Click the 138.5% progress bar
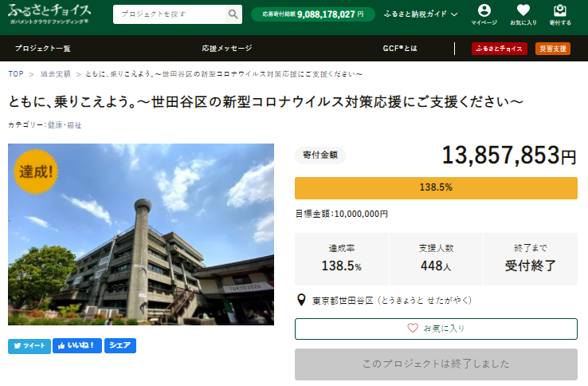This screenshot has width=588, height=386. (x=436, y=188)
